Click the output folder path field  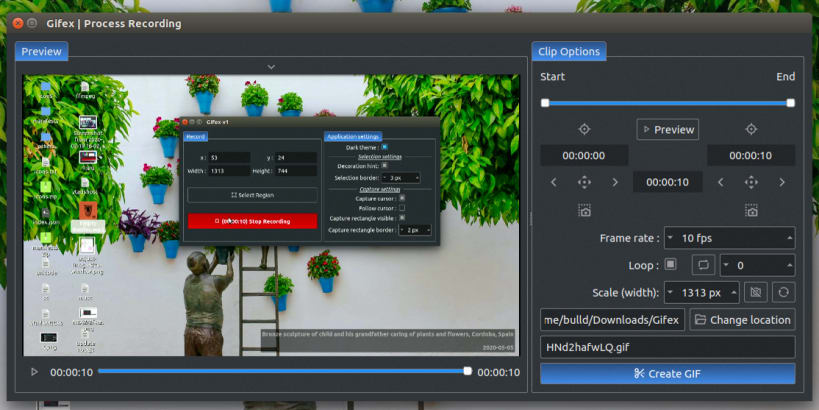(x=612, y=320)
